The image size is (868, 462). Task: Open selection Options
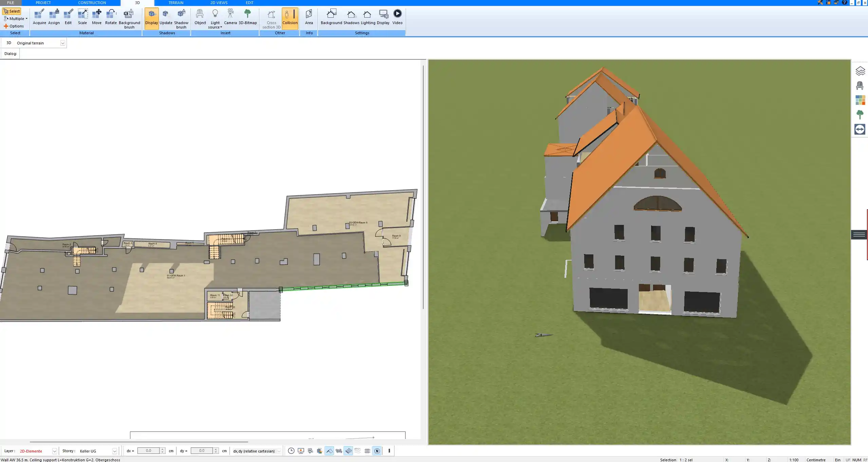pyautogui.click(x=14, y=26)
